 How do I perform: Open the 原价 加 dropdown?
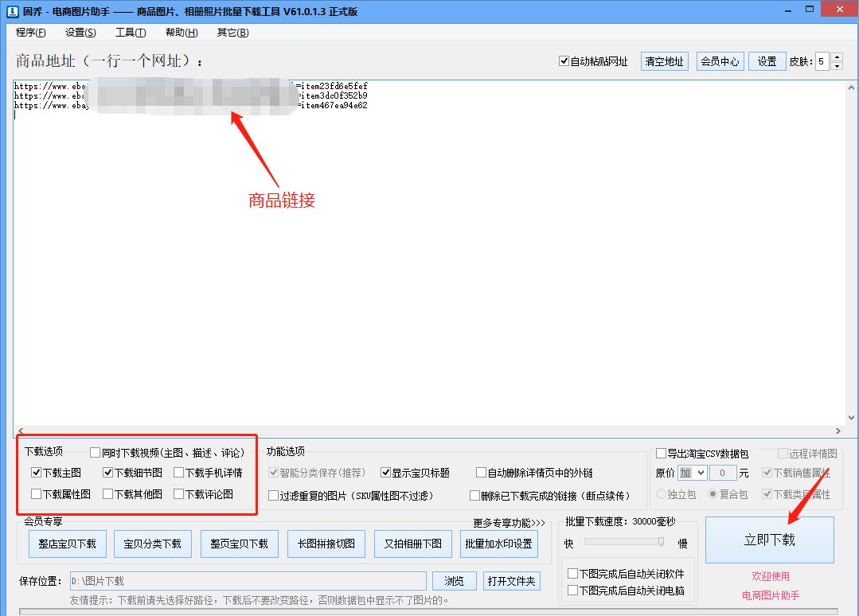pos(693,473)
